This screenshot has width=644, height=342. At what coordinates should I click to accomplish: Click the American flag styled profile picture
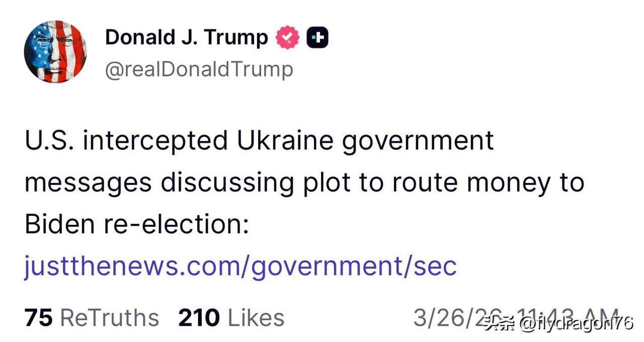coord(55,51)
